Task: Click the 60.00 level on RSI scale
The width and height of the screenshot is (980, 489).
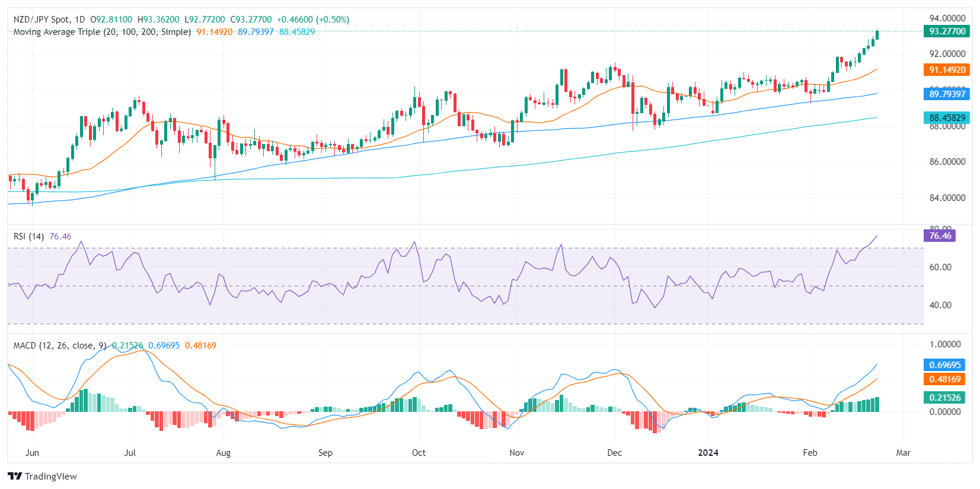Action: 940,267
